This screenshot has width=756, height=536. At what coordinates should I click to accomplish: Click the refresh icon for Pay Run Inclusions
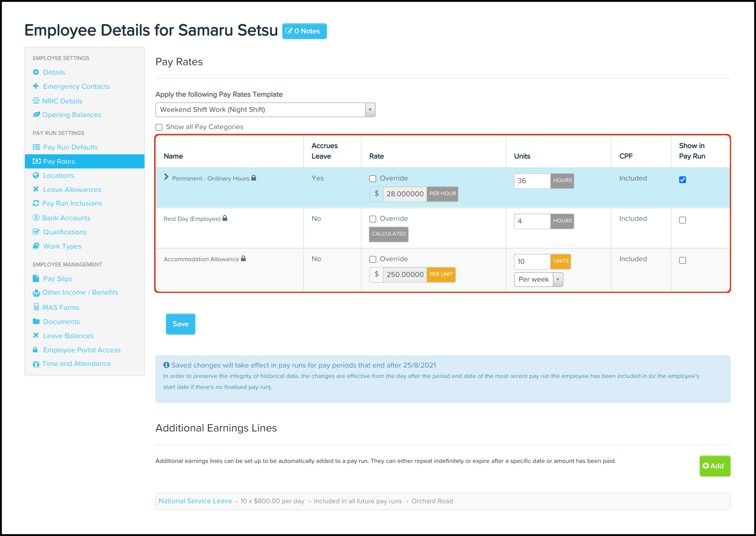click(x=36, y=203)
